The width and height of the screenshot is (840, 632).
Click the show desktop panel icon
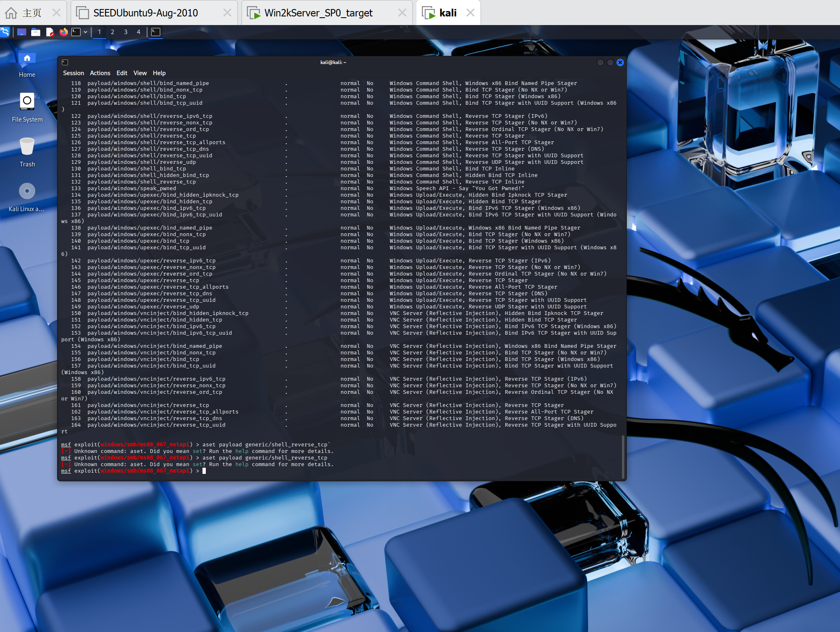(22, 32)
